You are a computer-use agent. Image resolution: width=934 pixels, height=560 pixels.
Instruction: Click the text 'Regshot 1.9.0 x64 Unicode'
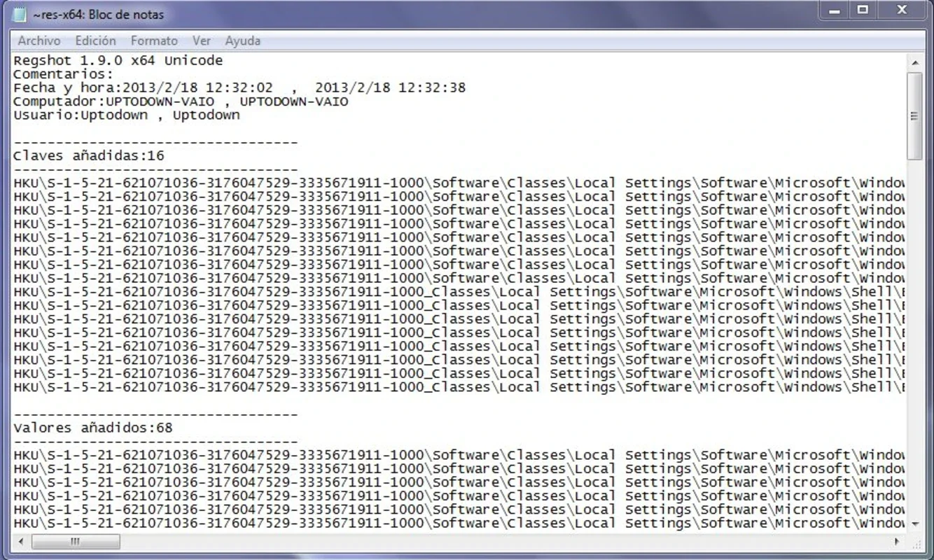(x=118, y=61)
